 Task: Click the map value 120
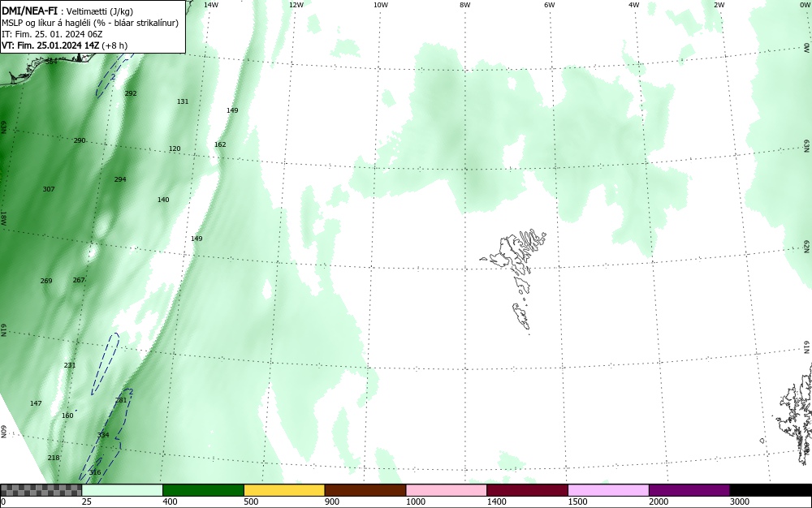pyautogui.click(x=175, y=149)
